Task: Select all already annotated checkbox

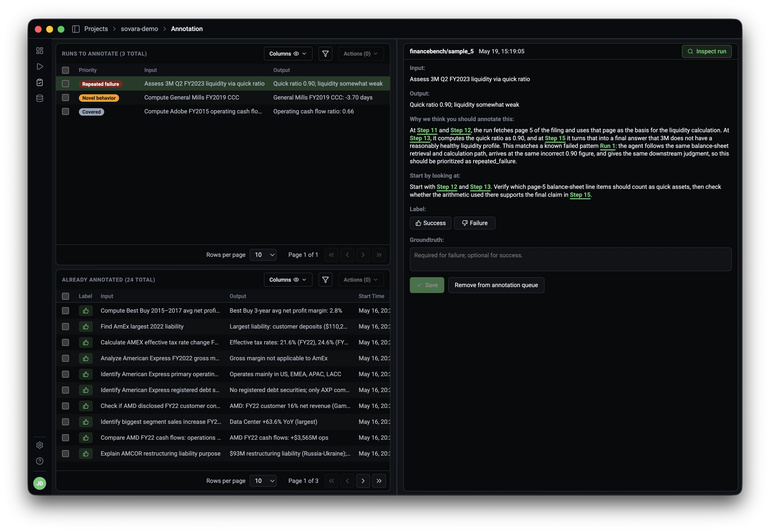Action: click(65, 296)
